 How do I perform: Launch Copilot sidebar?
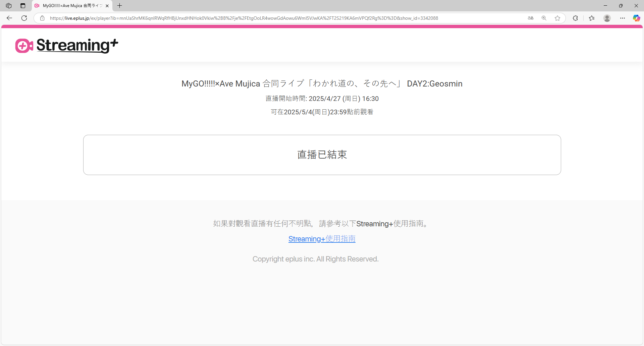tap(636, 18)
